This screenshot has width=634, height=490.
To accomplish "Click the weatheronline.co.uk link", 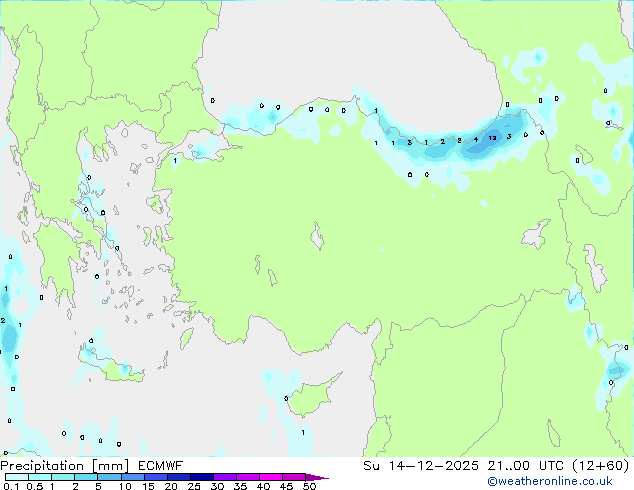I will point(550,482).
